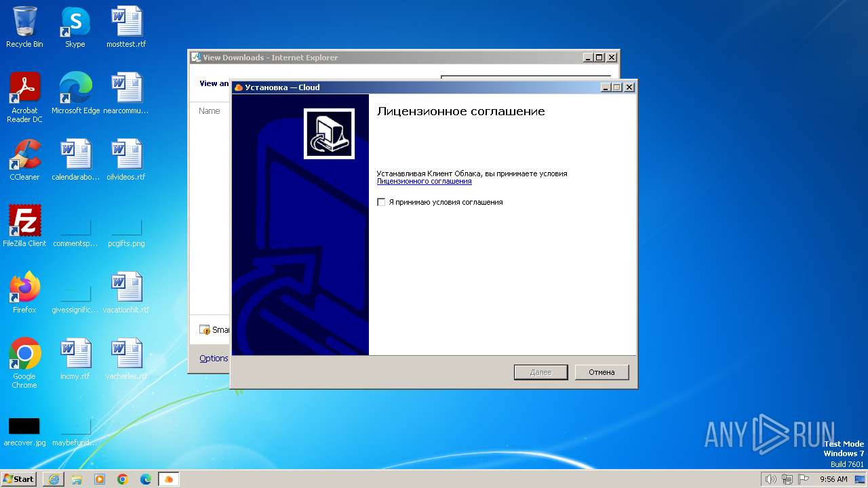
Task: Select the oilvideos.rtf document icon
Action: pyautogui.click(x=126, y=159)
